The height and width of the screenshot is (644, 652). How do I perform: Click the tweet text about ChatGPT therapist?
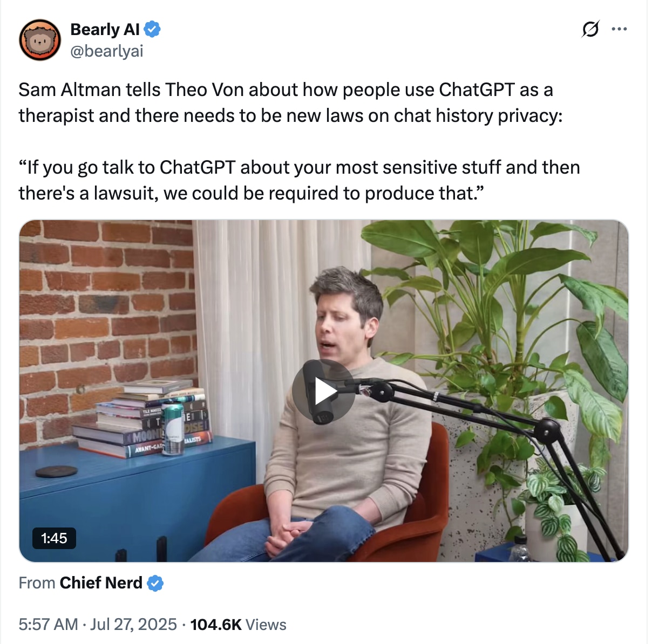click(x=290, y=102)
